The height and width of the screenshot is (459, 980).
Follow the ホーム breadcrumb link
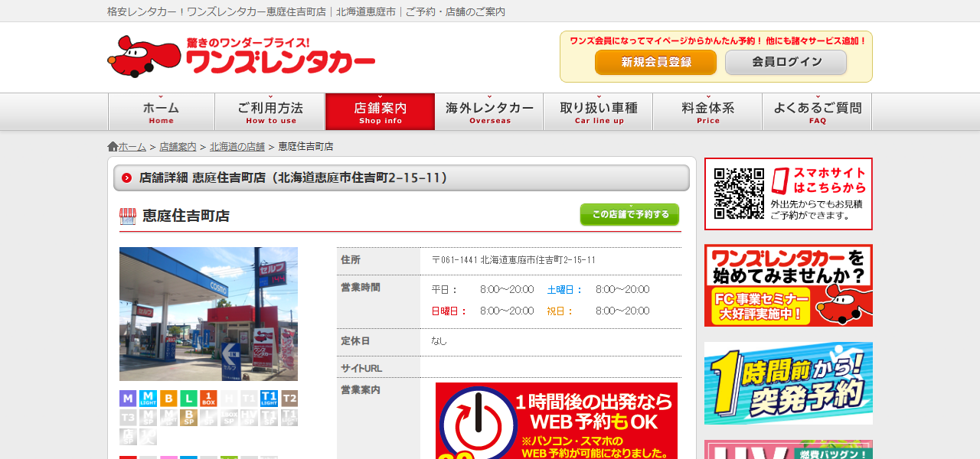point(132,147)
